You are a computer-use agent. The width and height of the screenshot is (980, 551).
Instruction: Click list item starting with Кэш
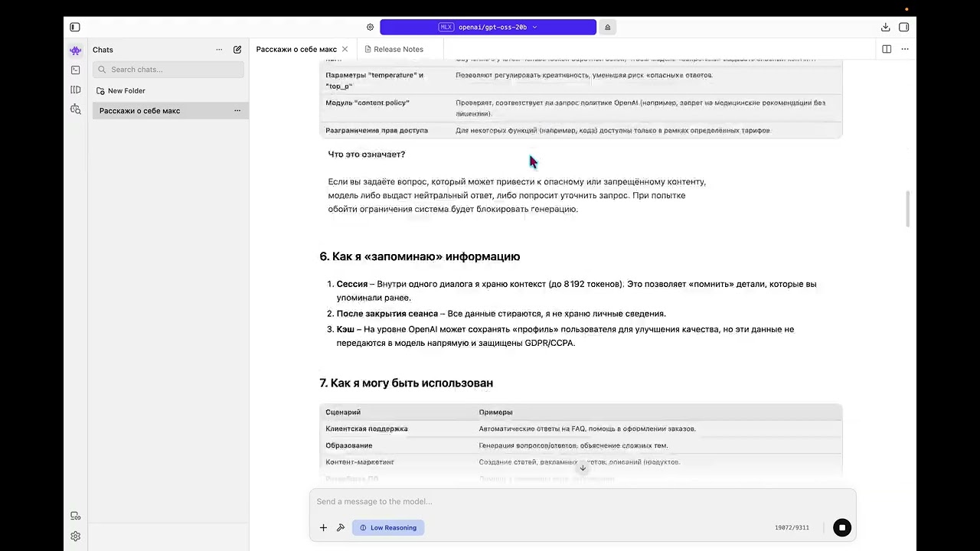[x=565, y=336]
